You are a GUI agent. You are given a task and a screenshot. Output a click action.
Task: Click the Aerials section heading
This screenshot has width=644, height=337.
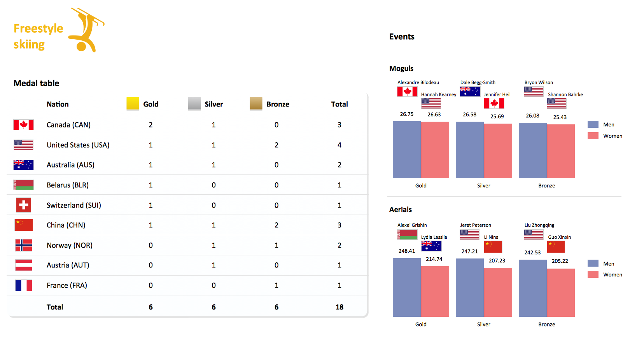(401, 210)
